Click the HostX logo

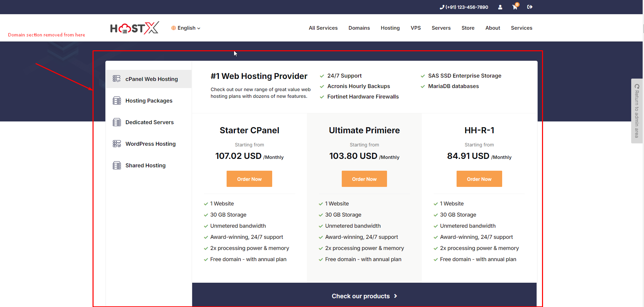[134, 28]
